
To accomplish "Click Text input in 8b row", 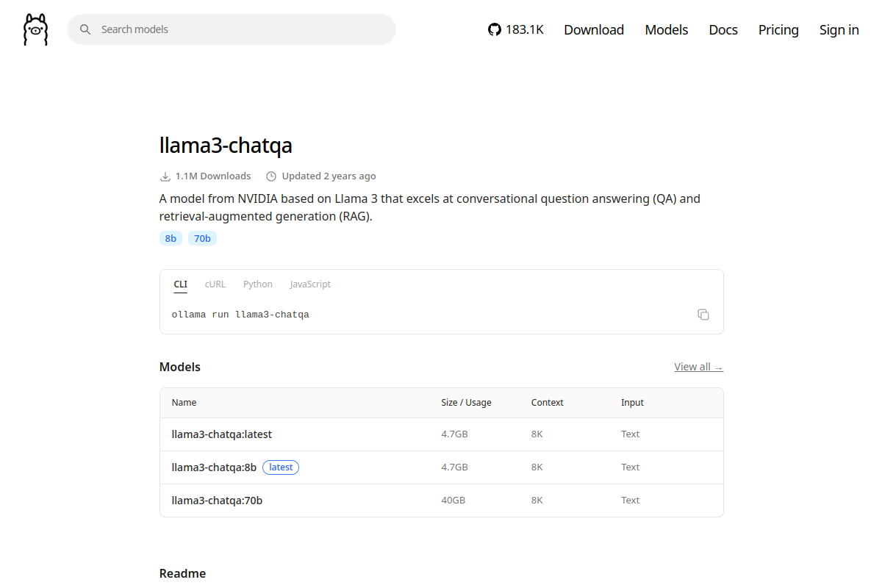I will 630,467.
